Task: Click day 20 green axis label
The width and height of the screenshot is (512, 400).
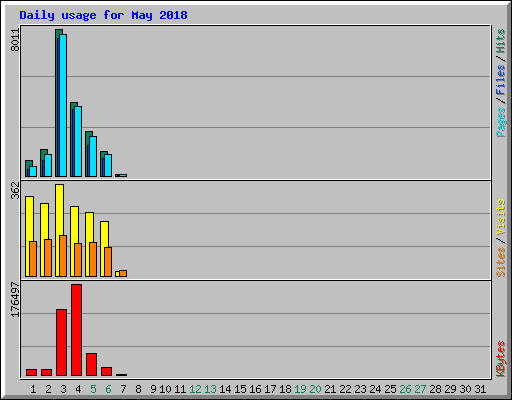Action: pyautogui.click(x=315, y=389)
